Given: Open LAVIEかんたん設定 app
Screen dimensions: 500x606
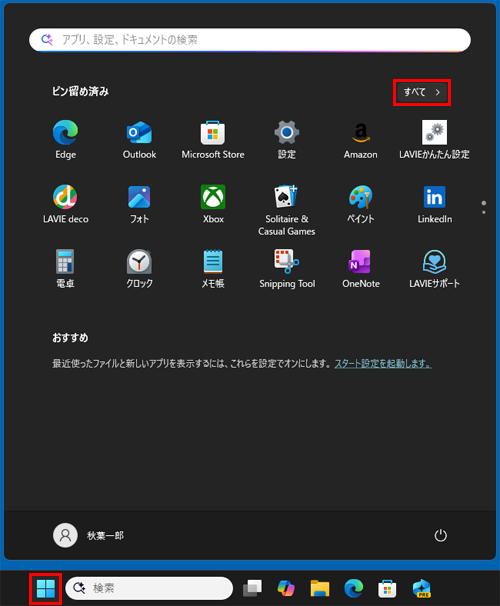Looking at the screenshot, I should coord(434,140).
